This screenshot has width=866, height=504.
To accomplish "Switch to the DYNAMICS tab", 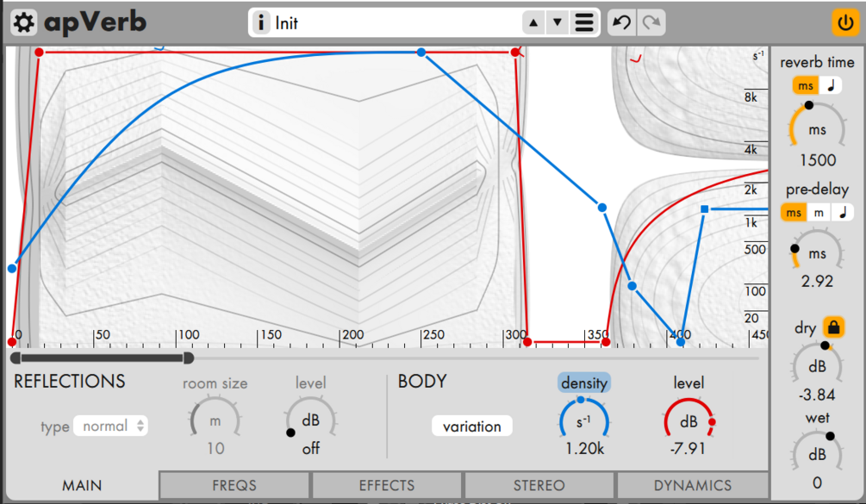I will click(693, 486).
